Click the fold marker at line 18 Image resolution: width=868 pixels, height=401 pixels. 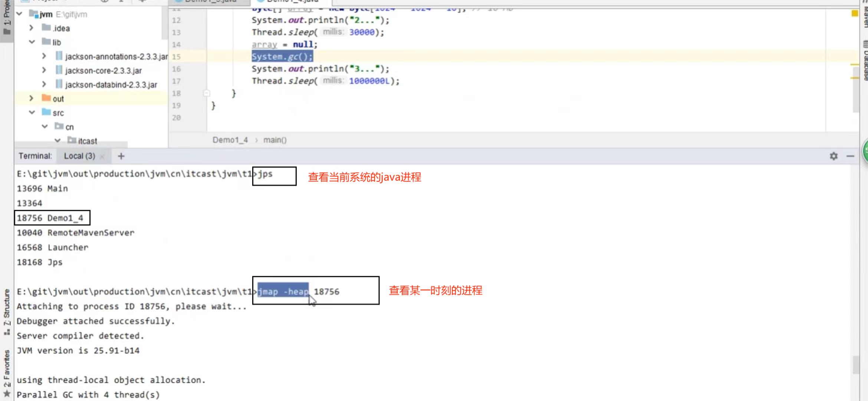tap(207, 93)
